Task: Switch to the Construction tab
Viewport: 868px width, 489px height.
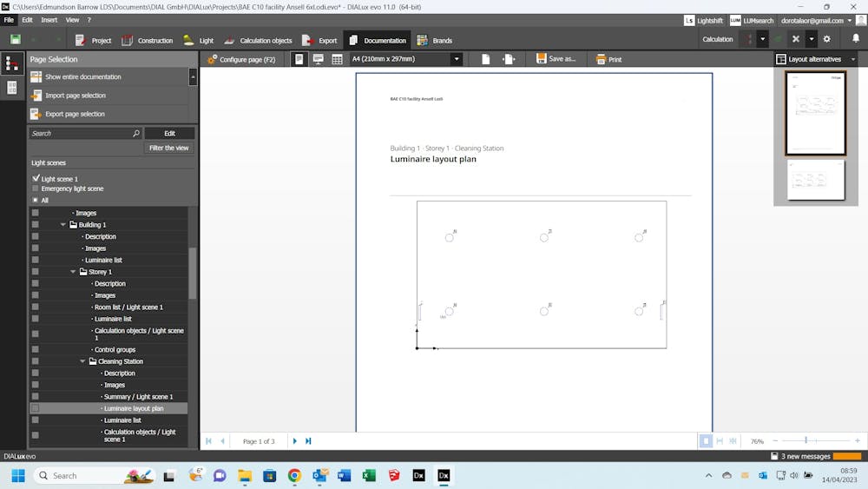Action: [147, 40]
